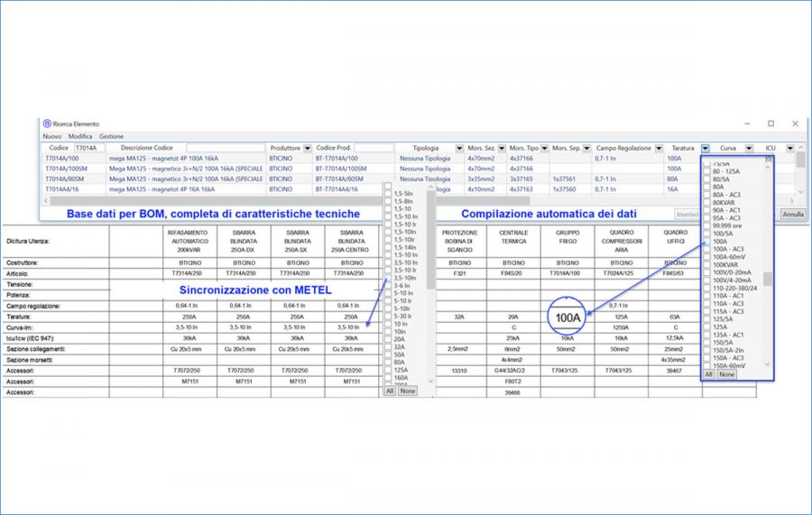Click All button in Curva filter list

[x=390, y=391]
